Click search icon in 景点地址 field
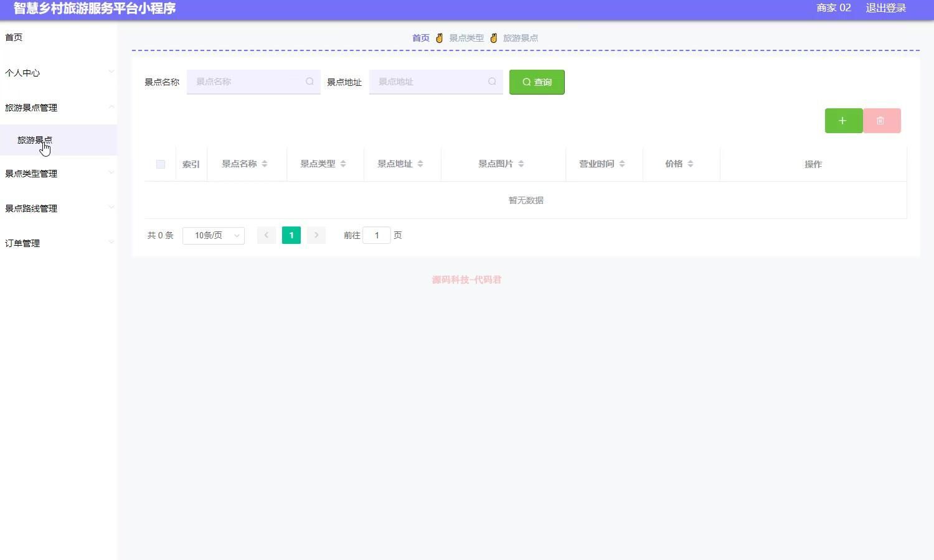 click(x=492, y=82)
